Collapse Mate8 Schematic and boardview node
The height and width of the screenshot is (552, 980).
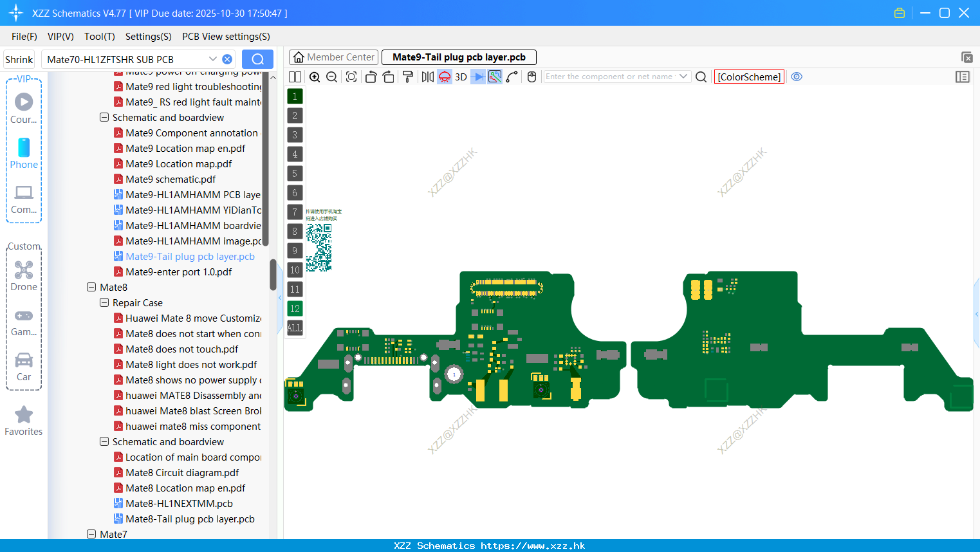pos(104,442)
